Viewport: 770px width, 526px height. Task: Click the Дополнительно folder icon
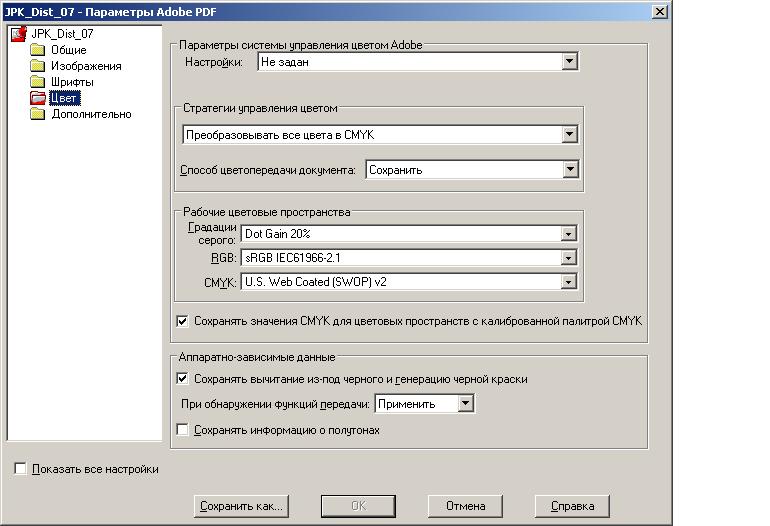tap(37, 114)
